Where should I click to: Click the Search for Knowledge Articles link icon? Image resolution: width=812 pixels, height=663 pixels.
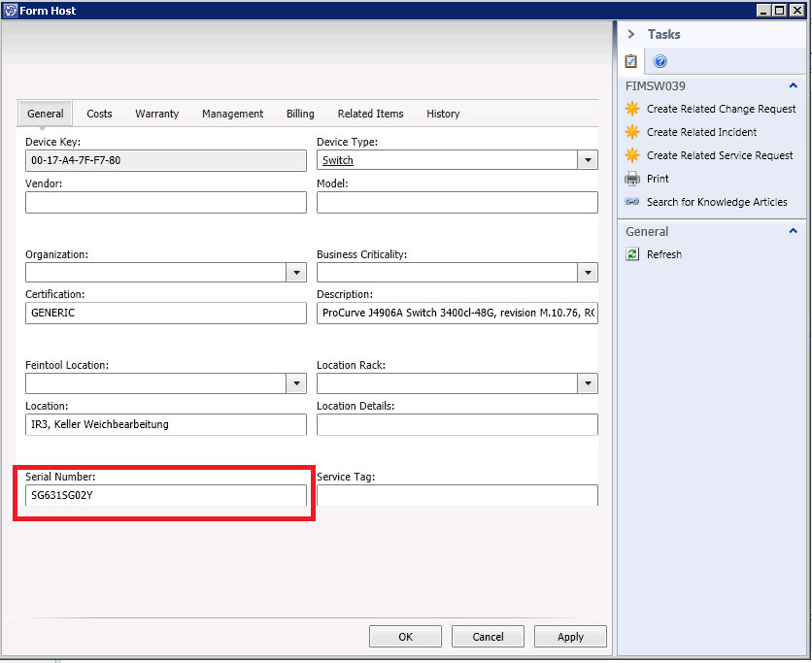(x=631, y=202)
